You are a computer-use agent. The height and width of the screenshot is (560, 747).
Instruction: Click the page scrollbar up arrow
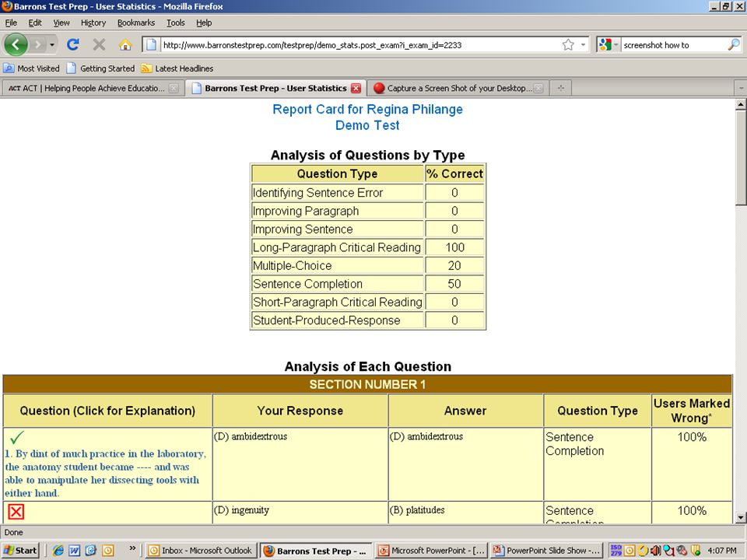pos(741,103)
